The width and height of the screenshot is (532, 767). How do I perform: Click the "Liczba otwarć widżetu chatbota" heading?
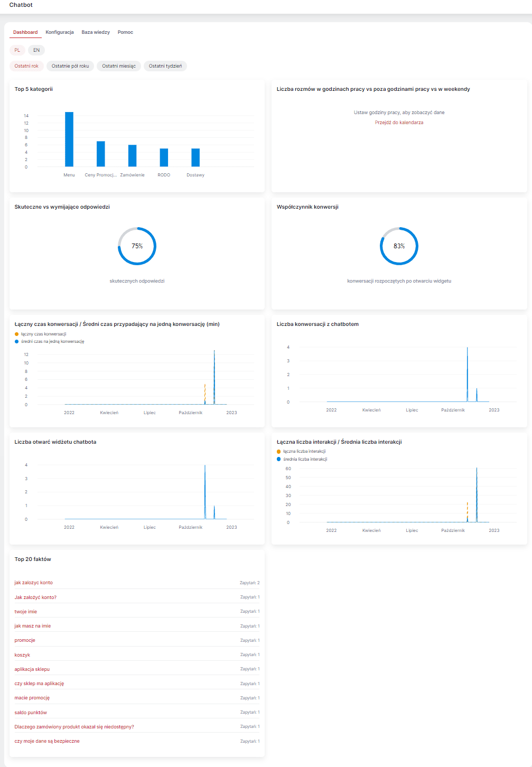(55, 442)
